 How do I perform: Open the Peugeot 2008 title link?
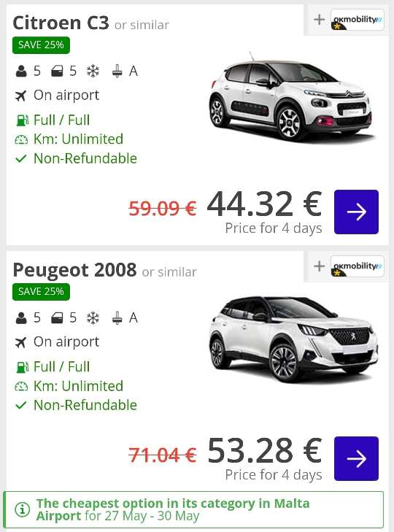click(x=74, y=270)
